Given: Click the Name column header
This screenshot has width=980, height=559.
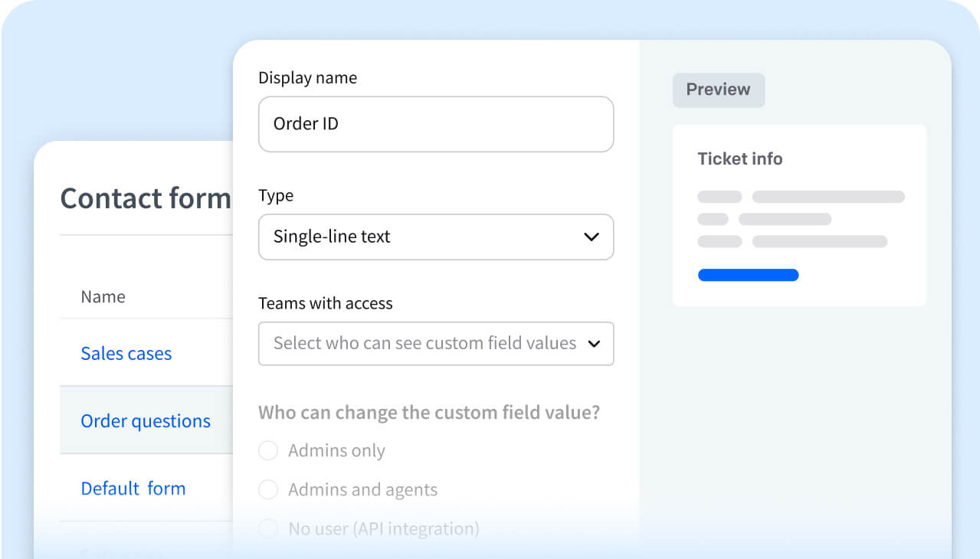Looking at the screenshot, I should (103, 296).
